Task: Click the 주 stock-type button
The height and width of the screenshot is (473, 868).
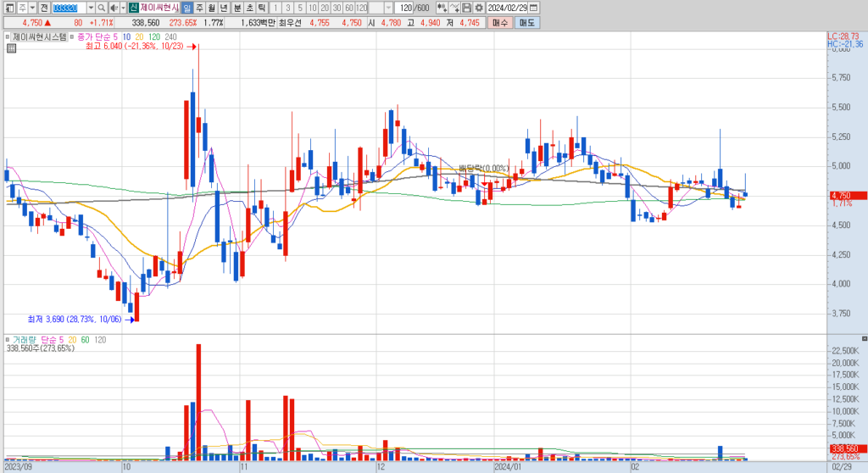Action: click(x=22, y=8)
